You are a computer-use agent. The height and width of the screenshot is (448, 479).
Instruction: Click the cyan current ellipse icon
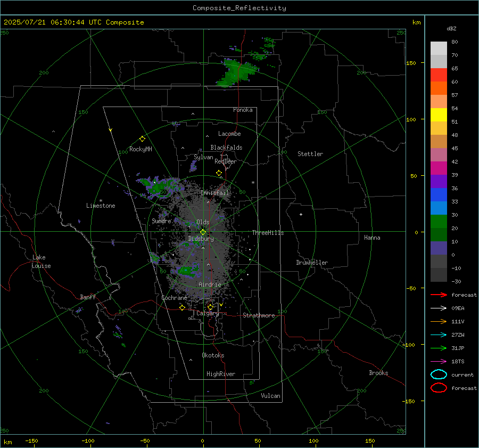tap(439, 374)
